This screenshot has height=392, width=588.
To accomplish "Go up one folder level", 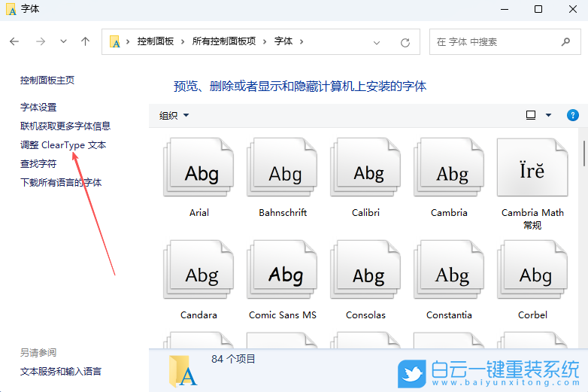I will coord(86,41).
